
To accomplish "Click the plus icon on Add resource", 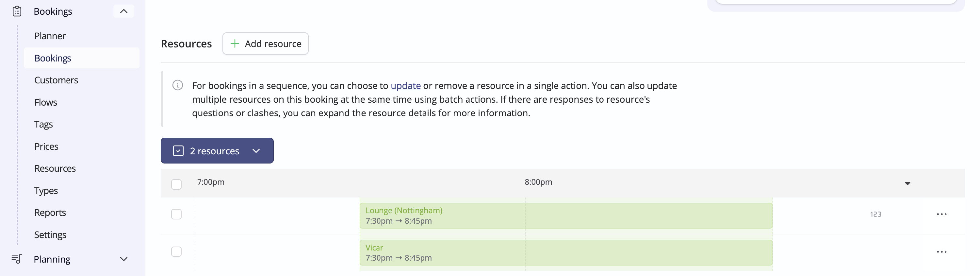I will (x=235, y=43).
